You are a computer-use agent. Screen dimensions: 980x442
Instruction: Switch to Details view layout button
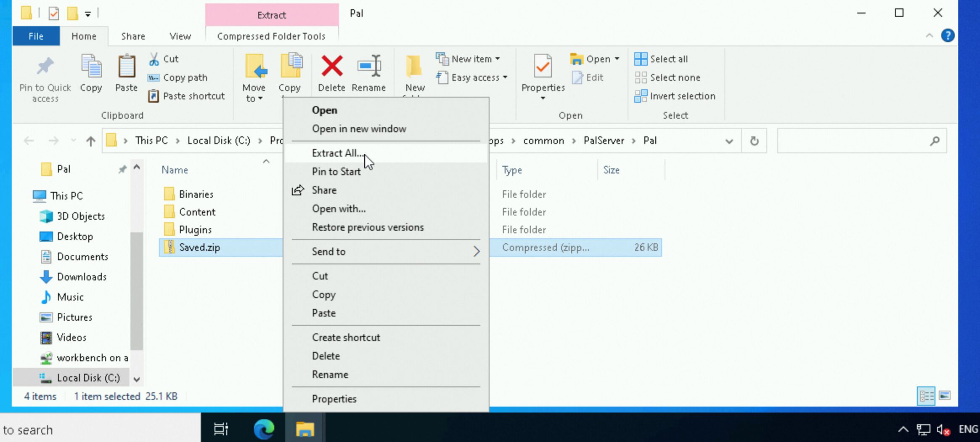[926, 396]
